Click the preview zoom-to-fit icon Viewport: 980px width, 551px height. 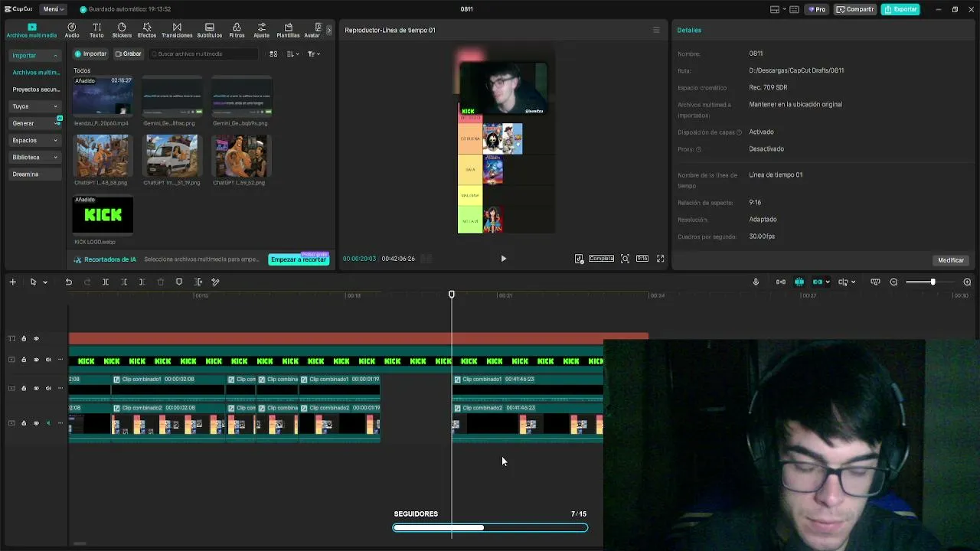click(x=625, y=259)
